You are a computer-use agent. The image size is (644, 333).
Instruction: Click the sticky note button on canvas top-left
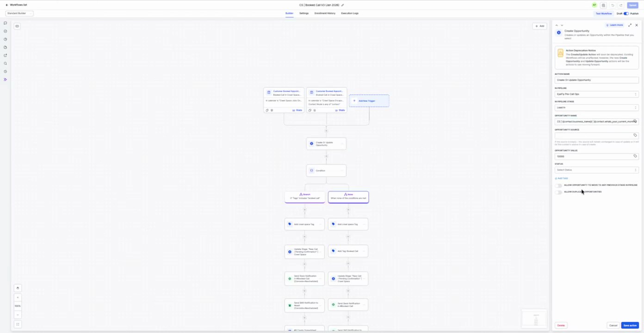17,26
